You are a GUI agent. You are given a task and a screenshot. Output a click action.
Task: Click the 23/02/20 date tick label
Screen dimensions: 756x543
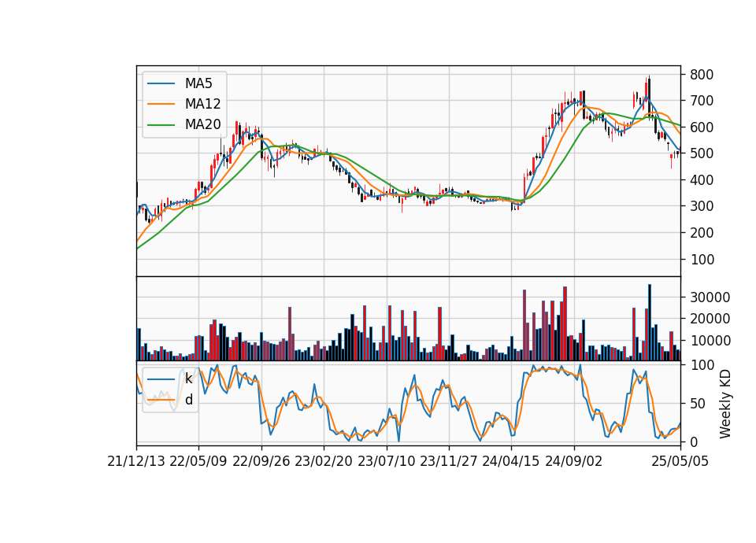coord(324,461)
